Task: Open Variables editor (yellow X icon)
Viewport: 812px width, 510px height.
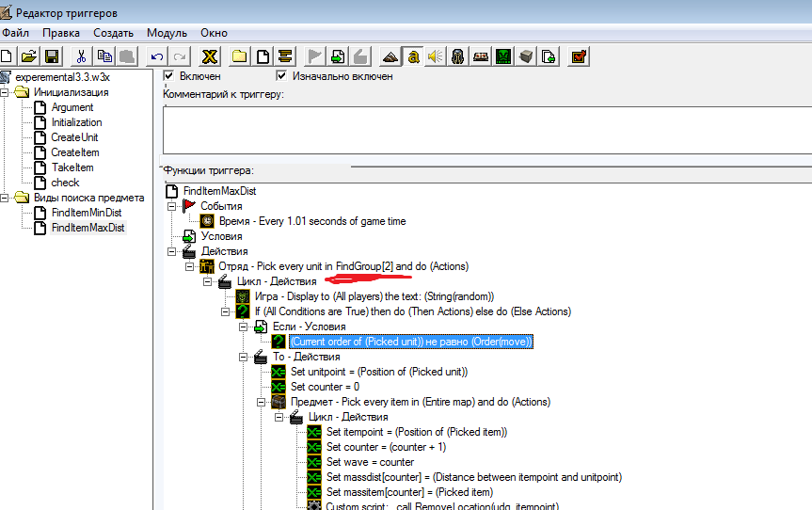Action: [210, 56]
